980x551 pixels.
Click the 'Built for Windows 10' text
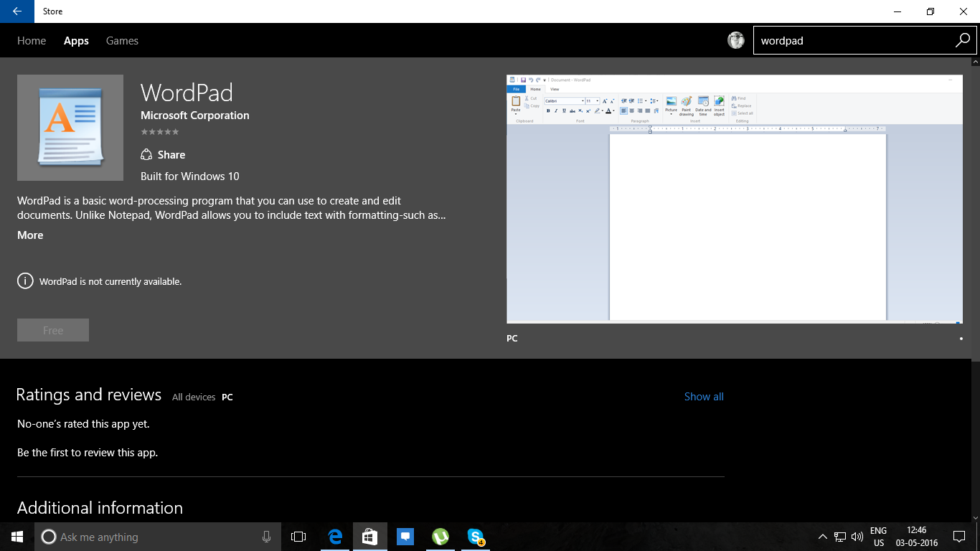(x=190, y=176)
